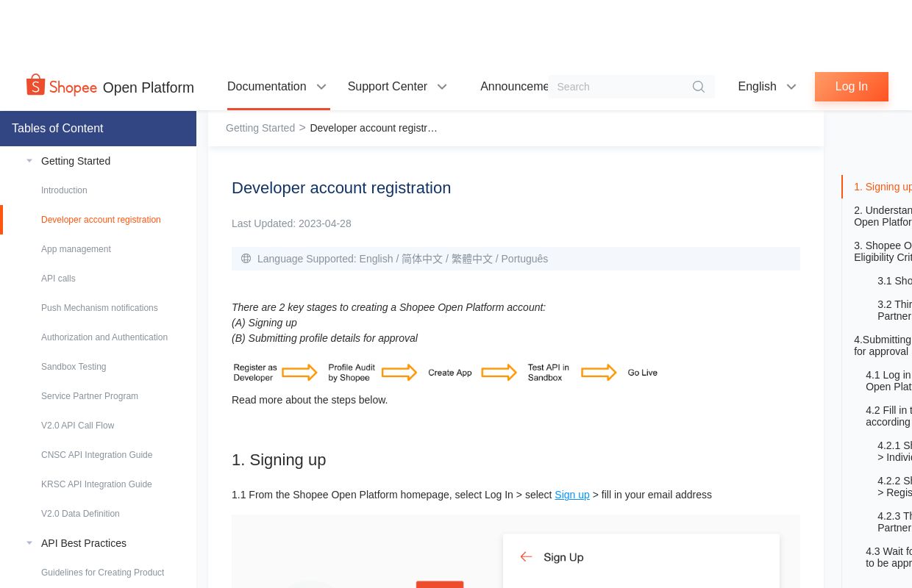Focus the Search input field
This screenshot has height=588, width=912.
pyautogui.click(x=621, y=87)
